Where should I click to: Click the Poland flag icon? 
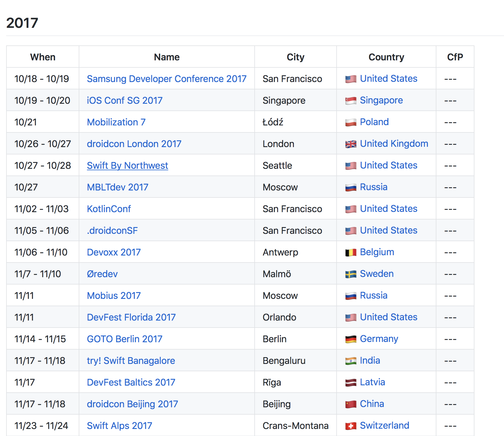pyautogui.click(x=351, y=122)
